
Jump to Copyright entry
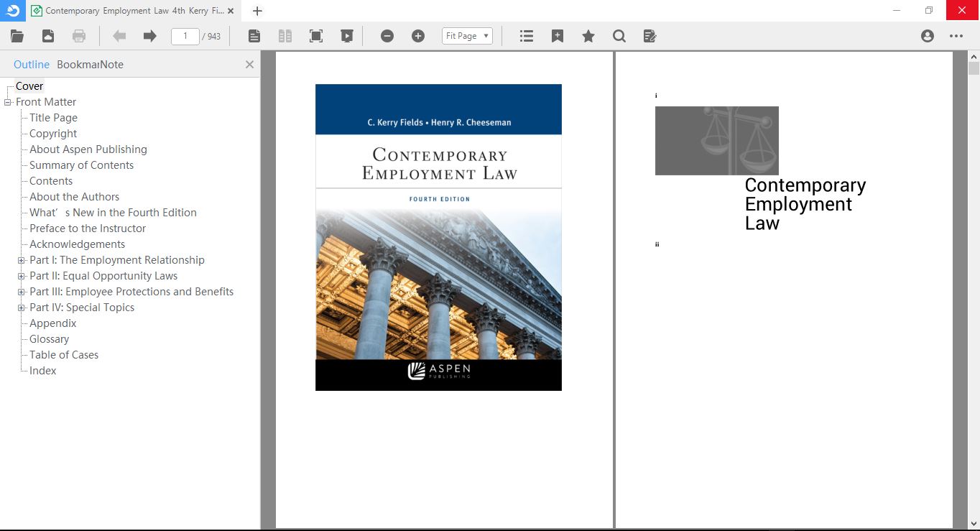tap(53, 134)
